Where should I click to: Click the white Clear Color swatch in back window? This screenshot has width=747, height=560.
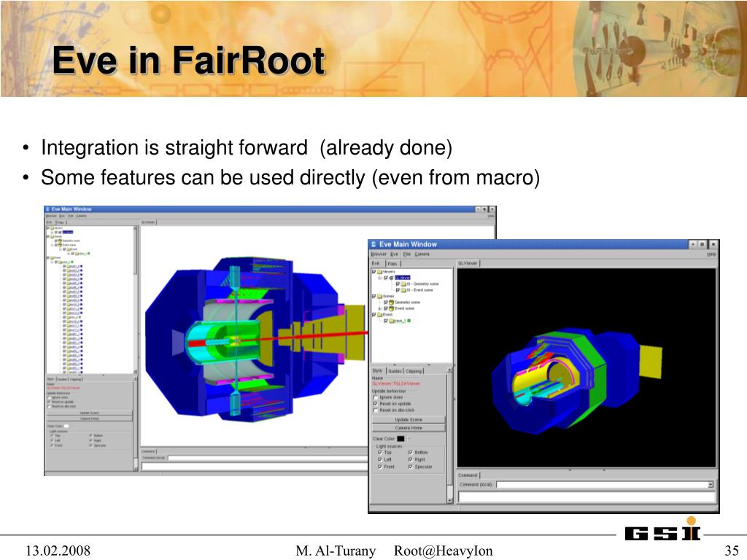pyautogui.click(x=66, y=426)
